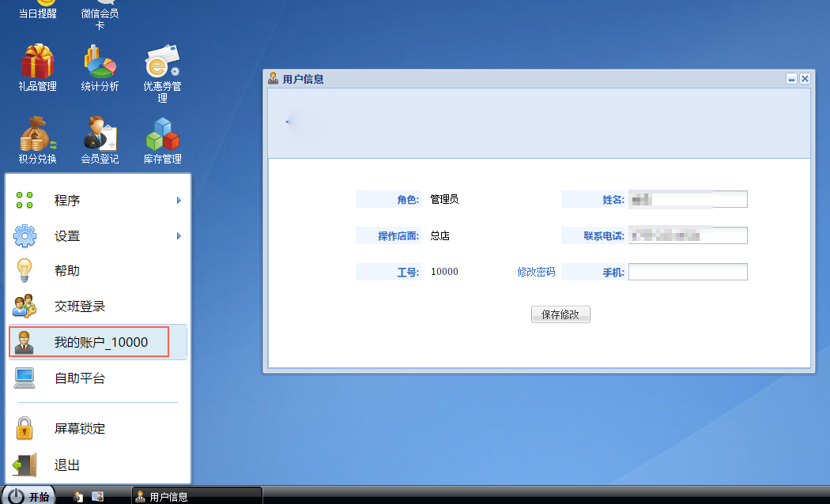This screenshot has width=830, height=504.
Task: Click the 手机 input field
Action: click(687, 272)
